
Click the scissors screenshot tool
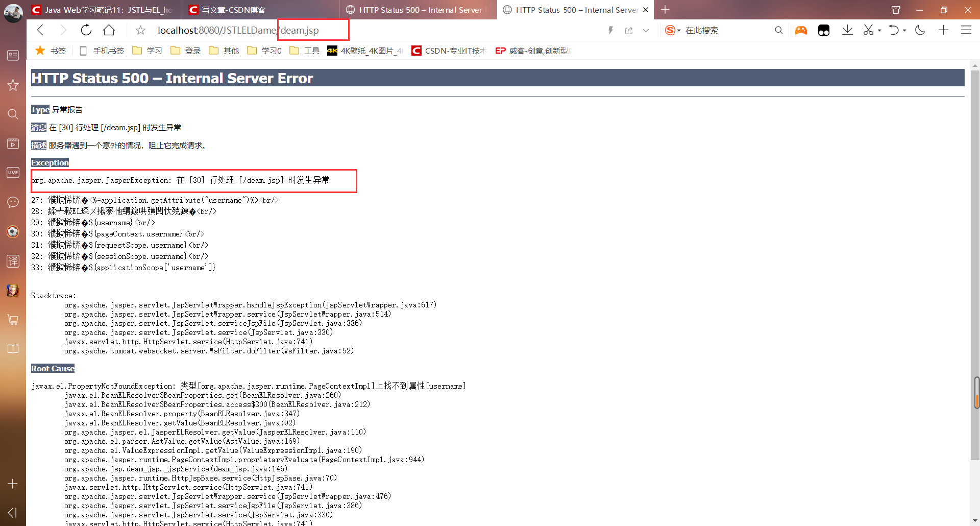pos(868,30)
